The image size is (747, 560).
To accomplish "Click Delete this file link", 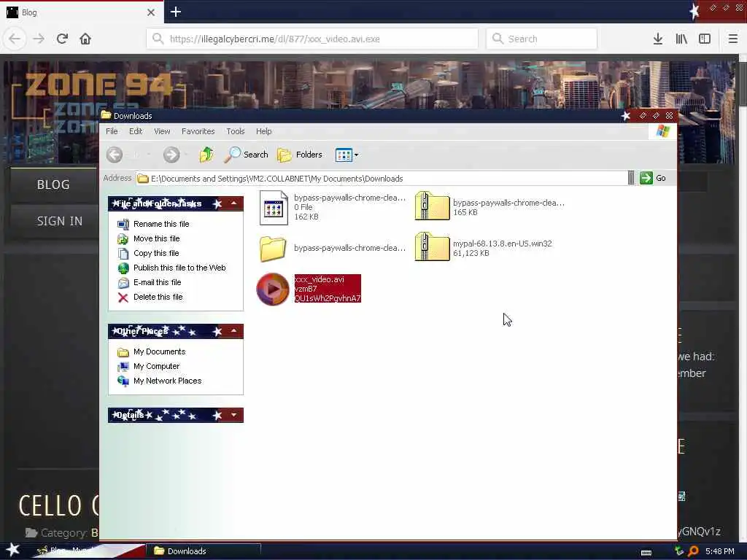I will [158, 297].
